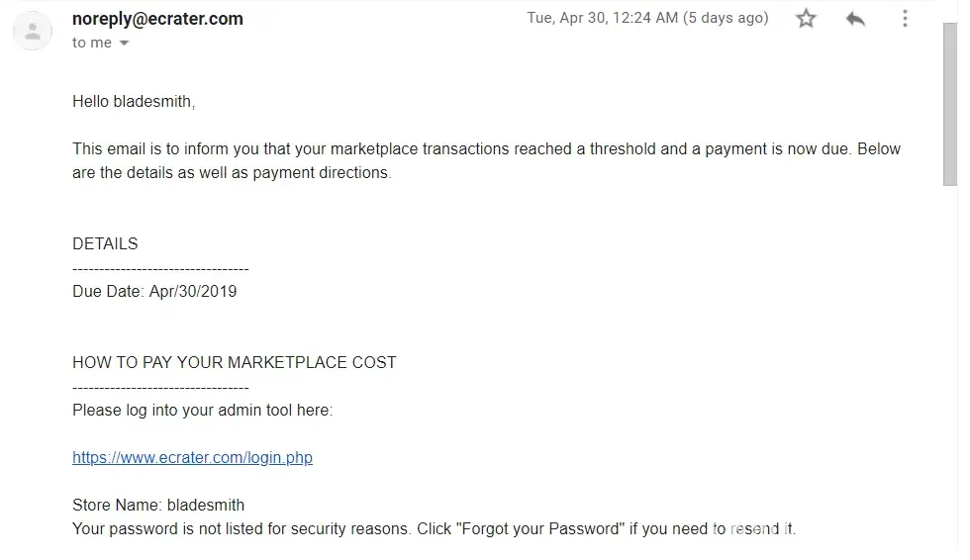Star this email from ecrater

point(807,19)
